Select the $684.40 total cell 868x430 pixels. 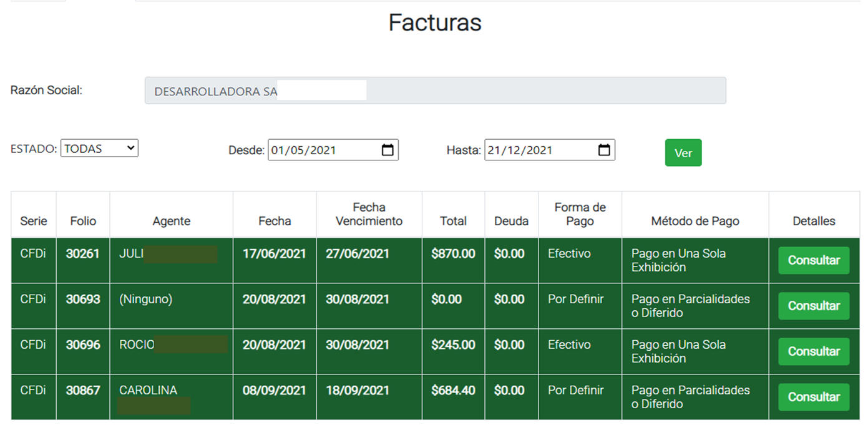pyautogui.click(x=453, y=391)
